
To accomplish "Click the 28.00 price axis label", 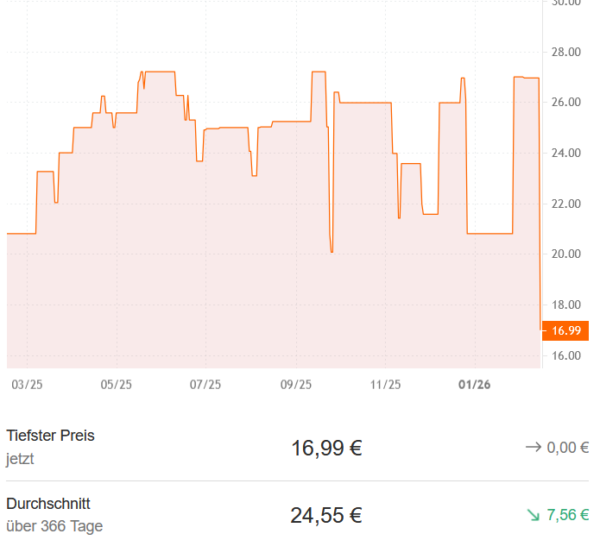I will (x=566, y=52).
